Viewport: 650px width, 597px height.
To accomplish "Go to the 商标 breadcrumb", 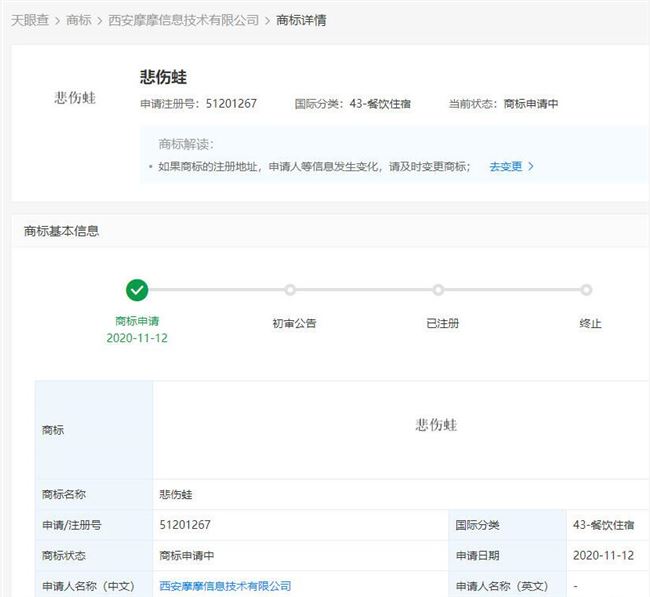I will [79, 20].
